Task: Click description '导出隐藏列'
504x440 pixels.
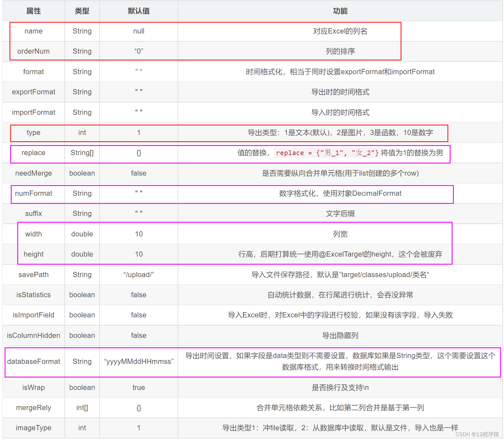Action: [340, 336]
